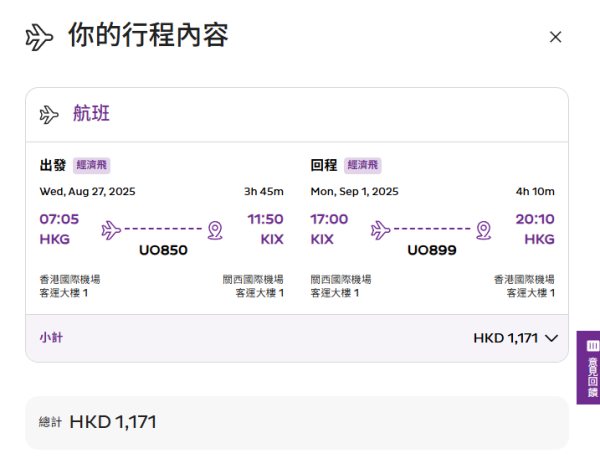Click the date Wed, Aug 27, 2025

(x=88, y=191)
